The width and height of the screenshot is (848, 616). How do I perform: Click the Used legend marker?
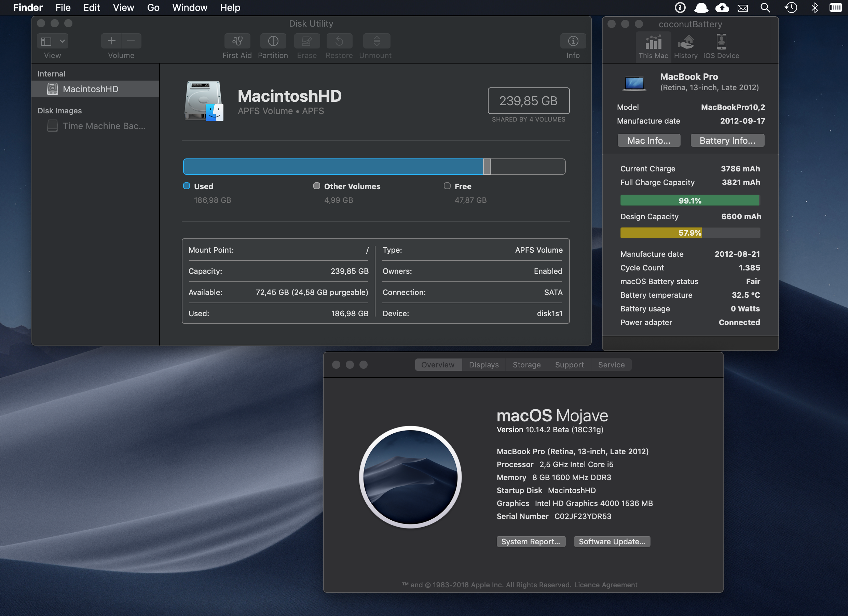(x=186, y=186)
